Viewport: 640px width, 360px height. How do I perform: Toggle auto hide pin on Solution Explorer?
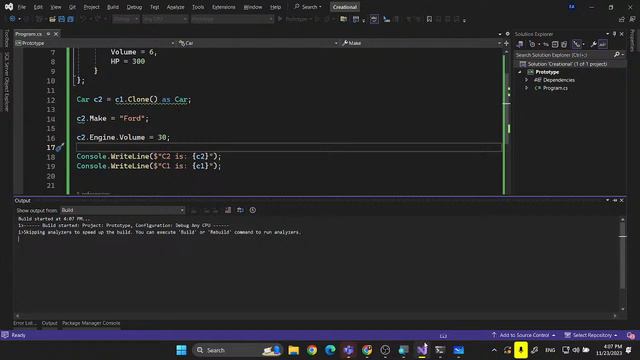[614, 34]
